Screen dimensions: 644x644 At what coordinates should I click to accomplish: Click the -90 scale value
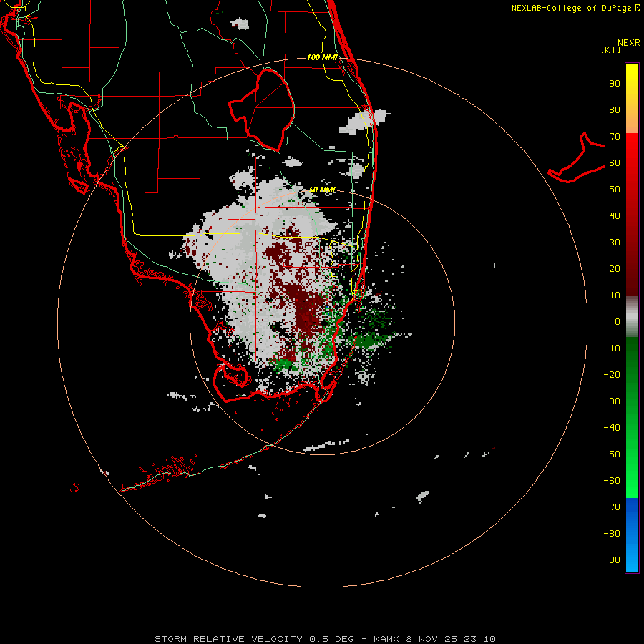tap(612, 560)
